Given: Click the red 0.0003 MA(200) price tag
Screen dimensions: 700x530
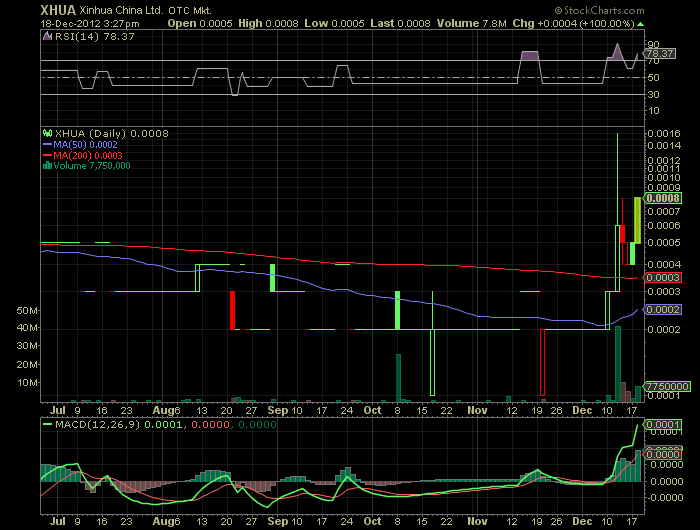Looking at the screenshot, I should [x=662, y=277].
